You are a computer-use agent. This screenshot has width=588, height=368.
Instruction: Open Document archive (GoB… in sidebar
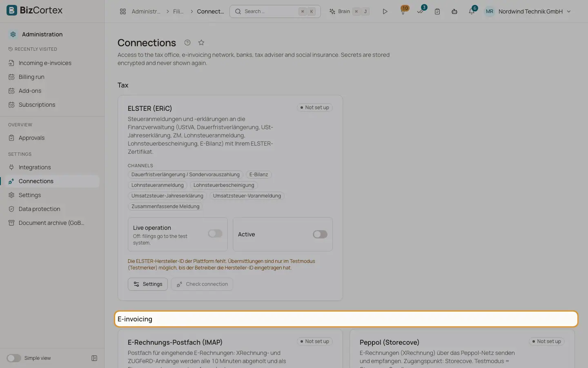[x=52, y=223]
